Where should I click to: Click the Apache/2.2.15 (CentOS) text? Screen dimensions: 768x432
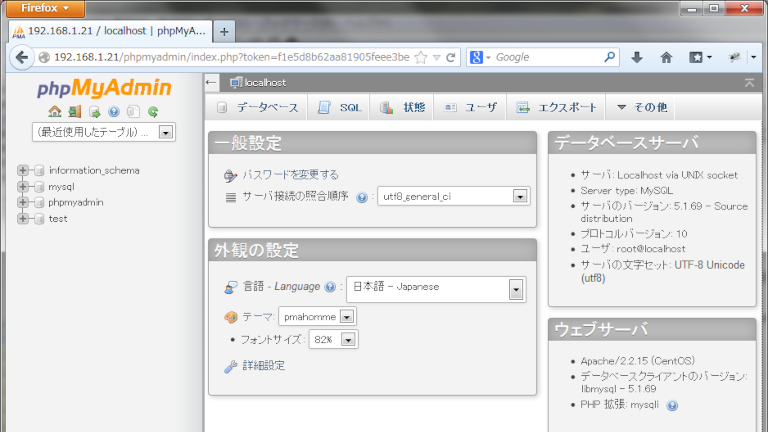(x=638, y=361)
